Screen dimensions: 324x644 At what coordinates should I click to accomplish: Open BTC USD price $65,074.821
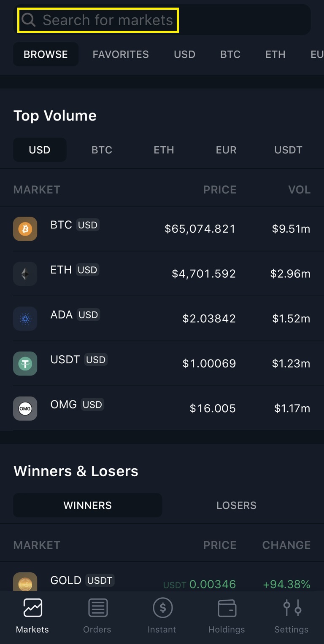click(x=200, y=229)
